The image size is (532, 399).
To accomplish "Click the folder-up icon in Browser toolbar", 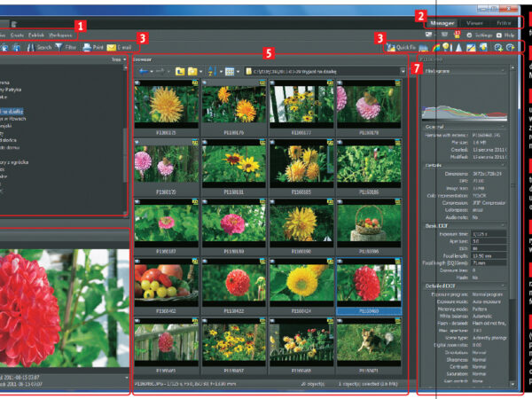I will pyautogui.click(x=179, y=68).
